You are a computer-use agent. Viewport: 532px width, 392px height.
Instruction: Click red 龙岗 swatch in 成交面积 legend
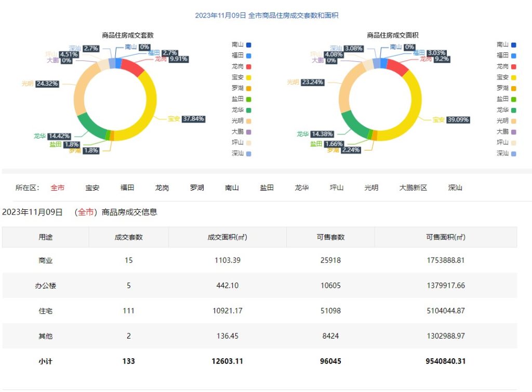point(514,66)
